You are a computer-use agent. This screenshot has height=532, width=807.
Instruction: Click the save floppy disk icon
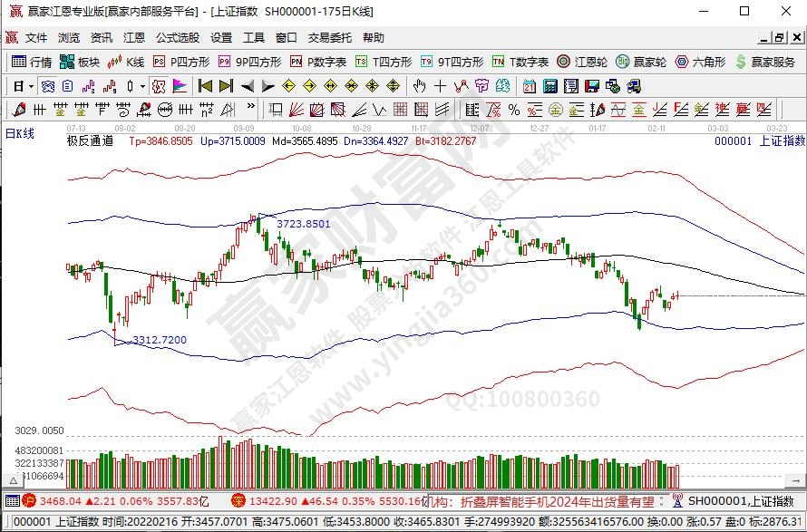(591, 86)
